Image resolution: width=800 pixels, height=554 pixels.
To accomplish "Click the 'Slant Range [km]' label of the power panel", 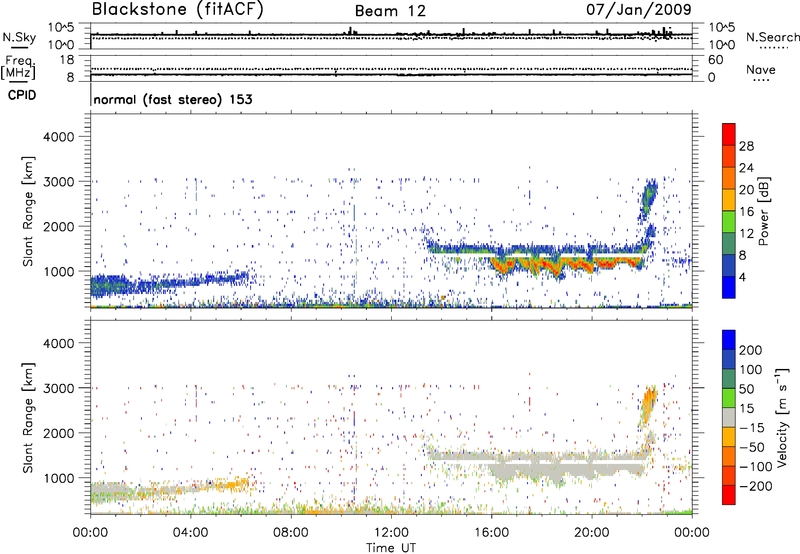I will pyautogui.click(x=28, y=211).
